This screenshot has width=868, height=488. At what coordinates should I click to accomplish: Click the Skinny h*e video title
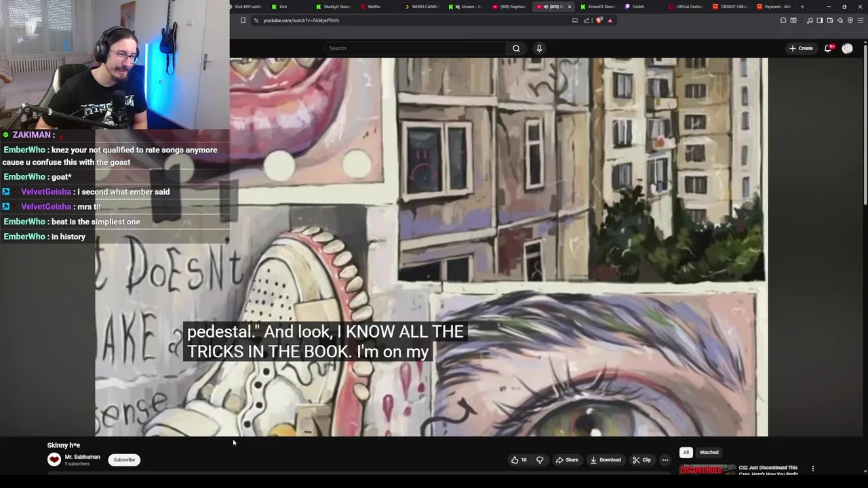pos(64,445)
